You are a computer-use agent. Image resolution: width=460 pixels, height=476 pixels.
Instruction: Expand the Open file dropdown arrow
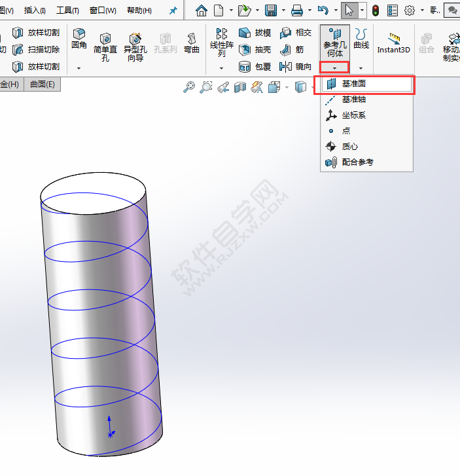click(x=257, y=10)
